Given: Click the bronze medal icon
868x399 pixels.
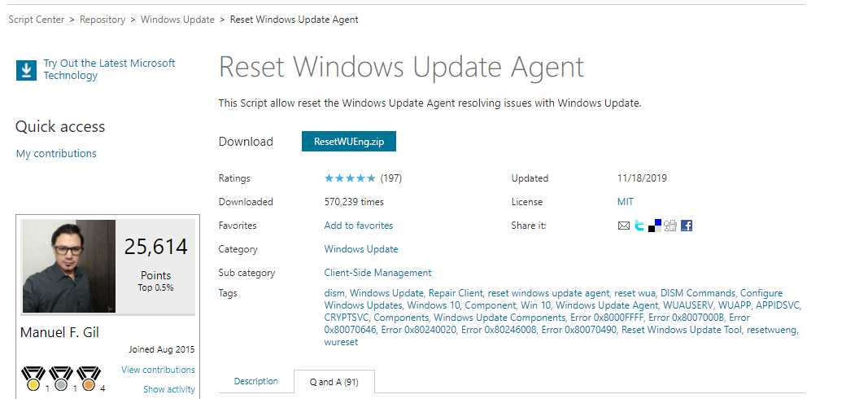Looking at the screenshot, I should coord(89,379).
